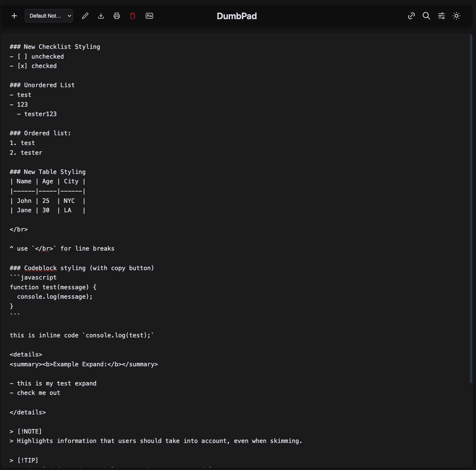
Task: Click the 'Jane | 30 | LA' row
Action: tap(48, 210)
